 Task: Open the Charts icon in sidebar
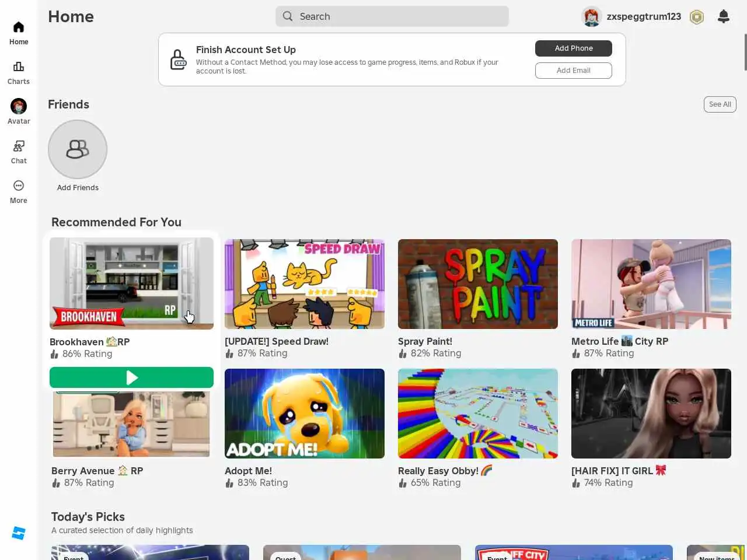(19, 66)
